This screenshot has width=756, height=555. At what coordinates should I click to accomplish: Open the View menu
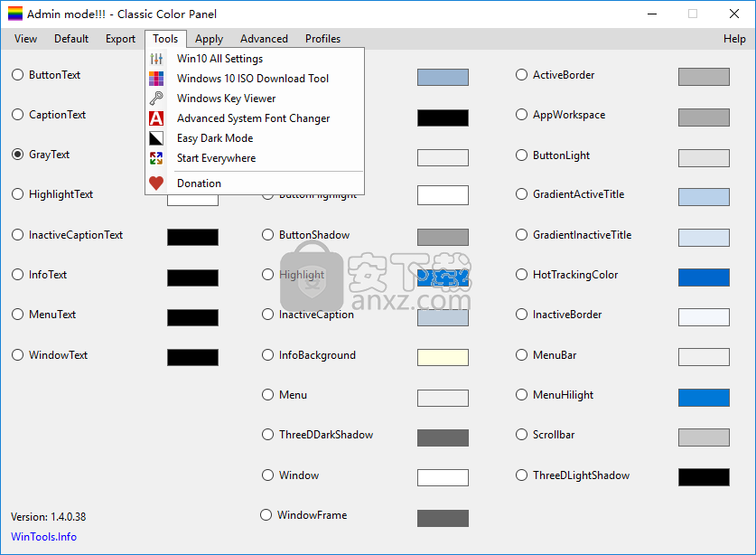click(x=25, y=39)
